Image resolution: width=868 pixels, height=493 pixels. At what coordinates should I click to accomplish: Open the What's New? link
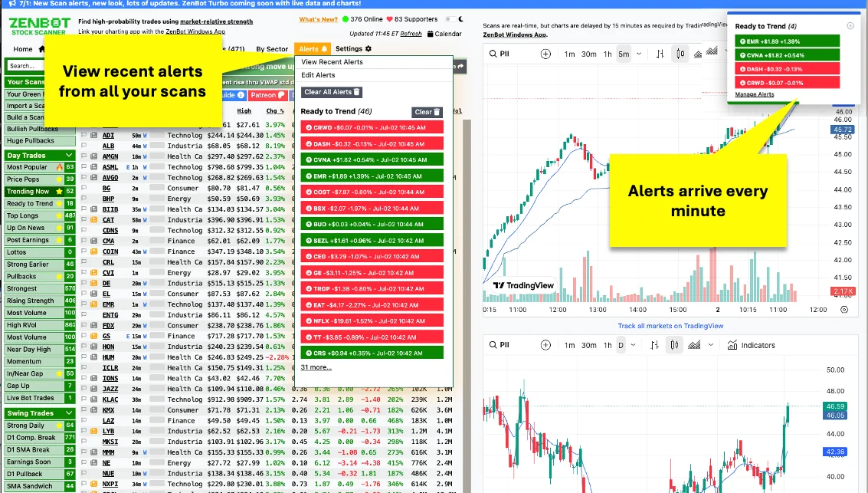318,19
